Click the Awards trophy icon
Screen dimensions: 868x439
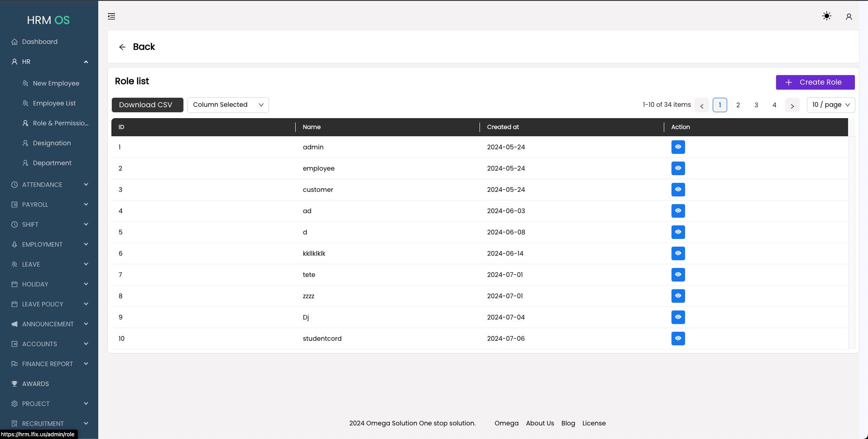pyautogui.click(x=14, y=384)
